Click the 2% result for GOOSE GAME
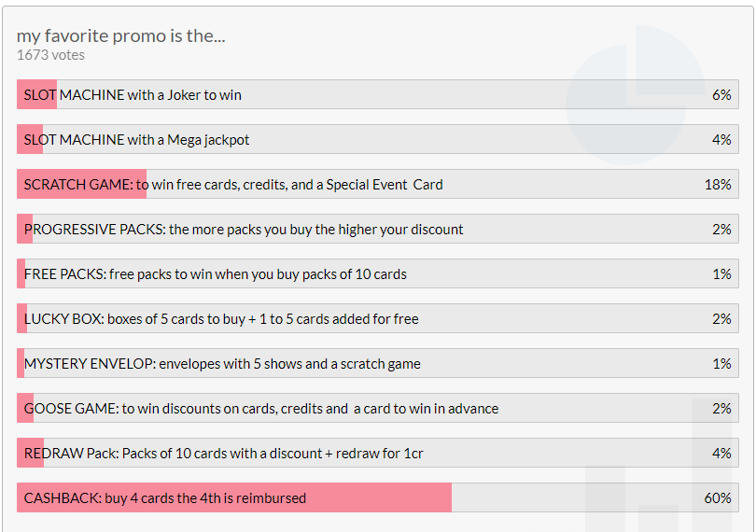This screenshot has width=756, height=532. coord(721,409)
